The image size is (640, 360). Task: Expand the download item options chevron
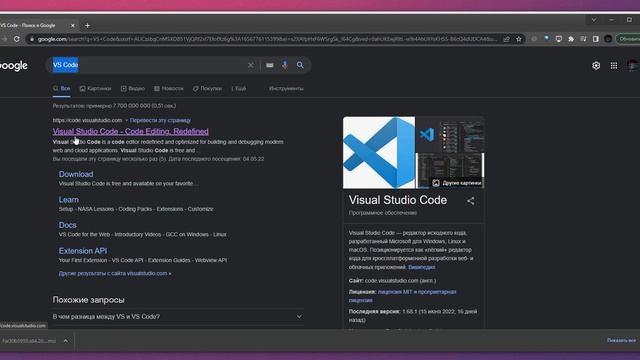click(x=66, y=341)
